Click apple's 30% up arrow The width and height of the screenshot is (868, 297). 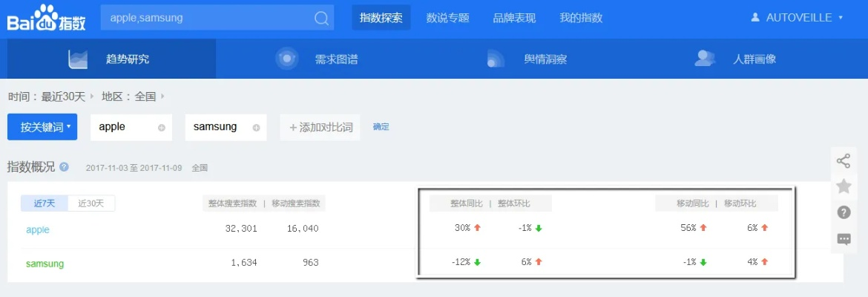click(477, 228)
